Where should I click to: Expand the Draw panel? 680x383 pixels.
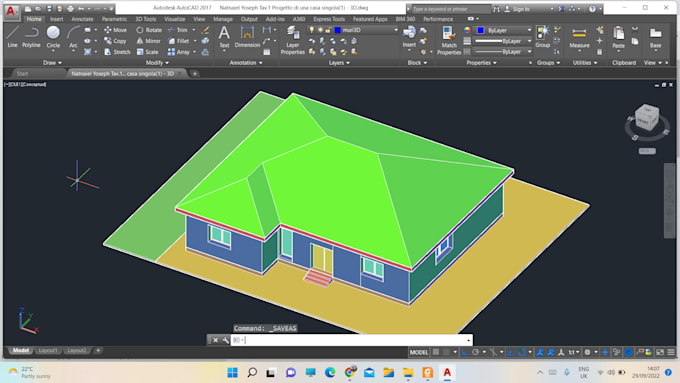pos(52,63)
